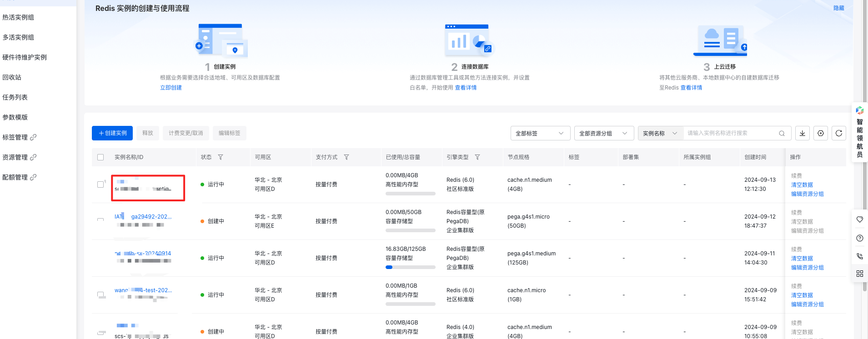The height and width of the screenshot is (339, 868).
Task: Click the 0.00MB/50GB usage progress bar
Action: (411, 230)
